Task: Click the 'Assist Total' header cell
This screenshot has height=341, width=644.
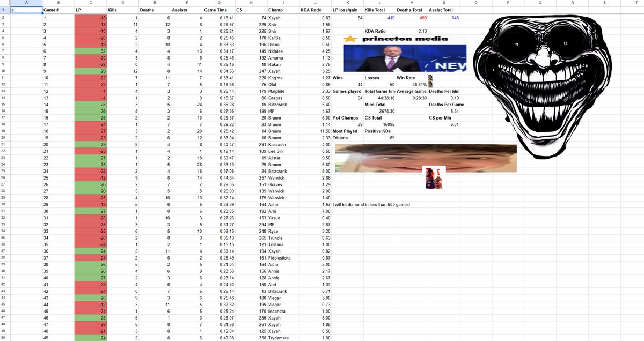Action: pyautogui.click(x=444, y=10)
